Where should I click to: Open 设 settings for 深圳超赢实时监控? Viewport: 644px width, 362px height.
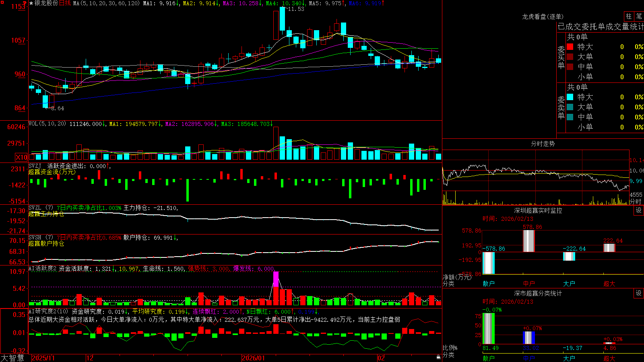[639, 210]
